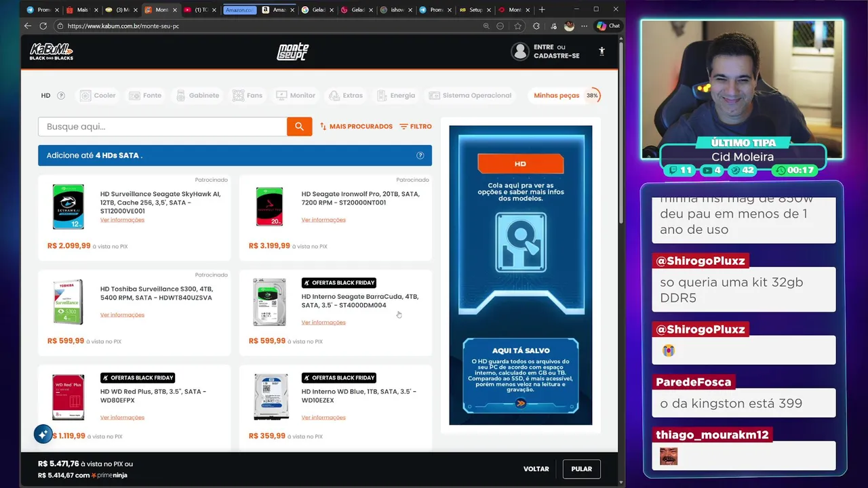Viewport: 868px width, 488px height.
Task: Click the orange arrow in 'Aqui tá salvo' panel
Action: [520, 403]
